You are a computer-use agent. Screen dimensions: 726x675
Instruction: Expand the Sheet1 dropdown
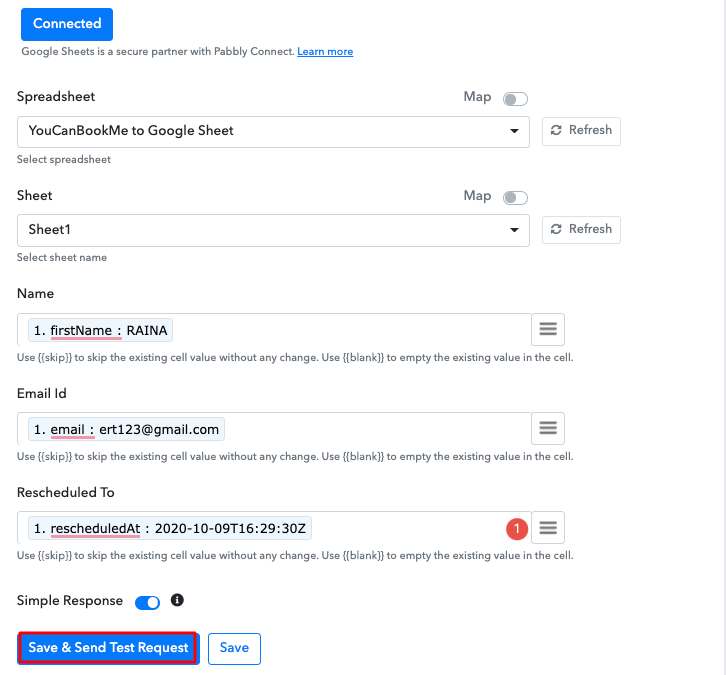point(273,230)
